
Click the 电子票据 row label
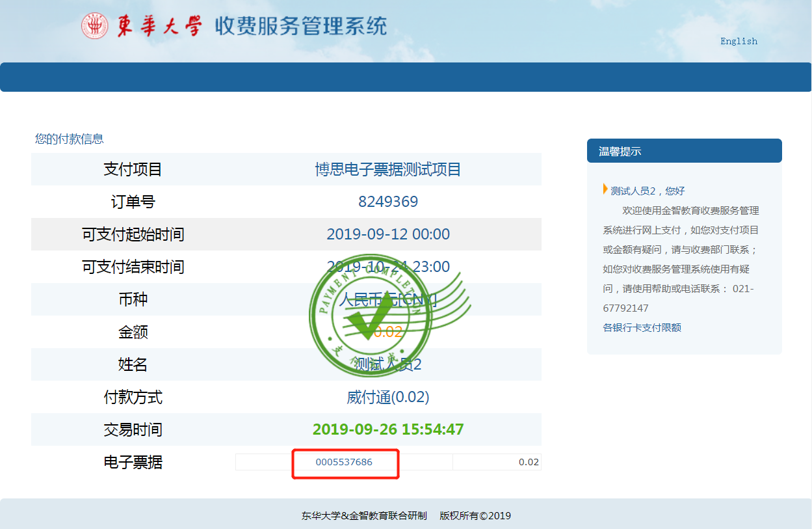pyautogui.click(x=133, y=462)
